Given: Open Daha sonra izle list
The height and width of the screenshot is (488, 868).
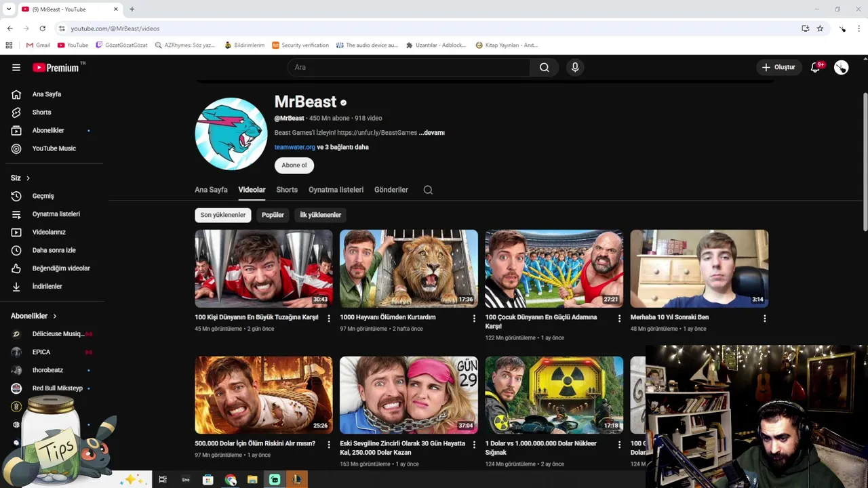Looking at the screenshot, I should 54,250.
